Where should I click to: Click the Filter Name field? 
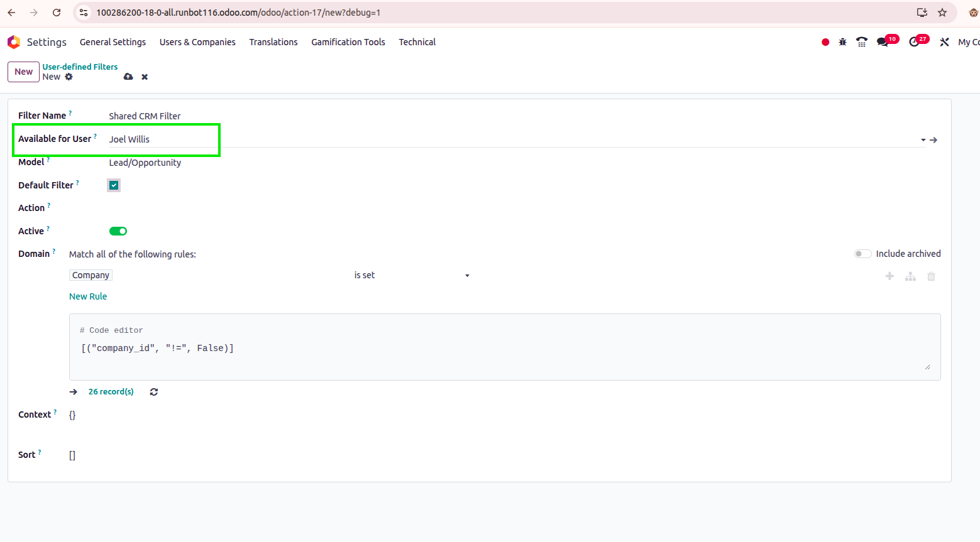(524, 116)
